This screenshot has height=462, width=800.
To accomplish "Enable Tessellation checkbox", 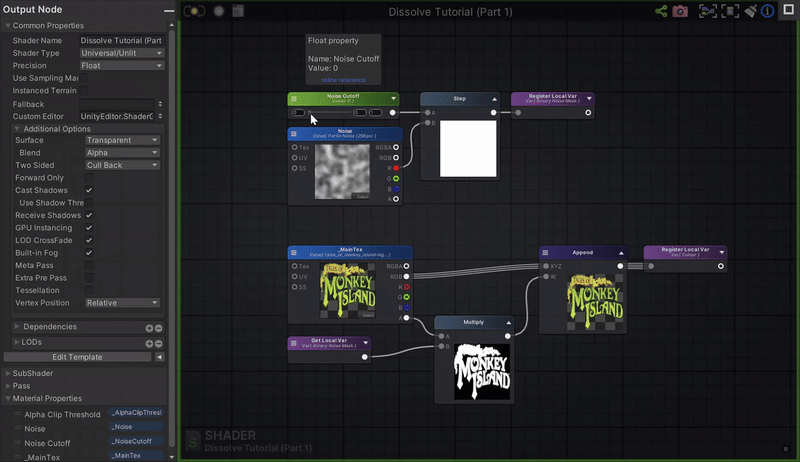I will (x=89, y=290).
